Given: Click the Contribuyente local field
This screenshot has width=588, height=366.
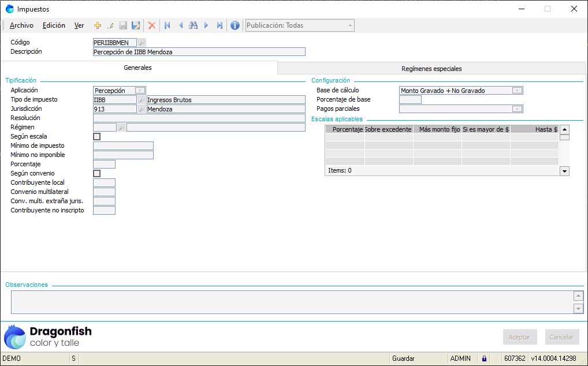Looking at the screenshot, I should (104, 182).
